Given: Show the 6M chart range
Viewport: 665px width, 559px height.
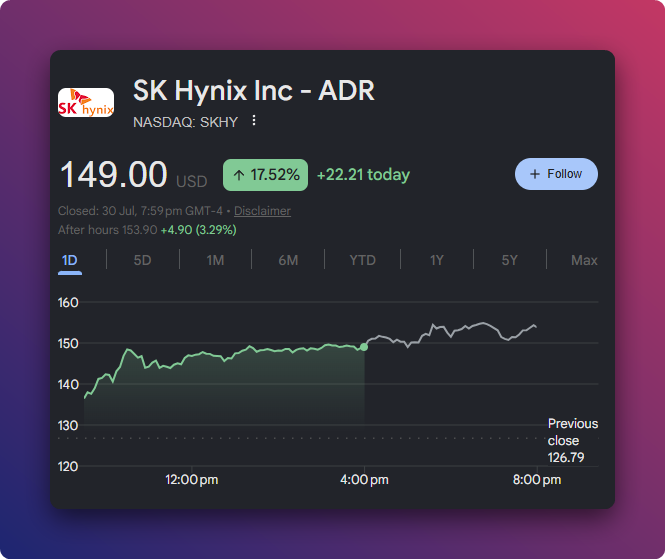Looking at the screenshot, I should click(288, 260).
